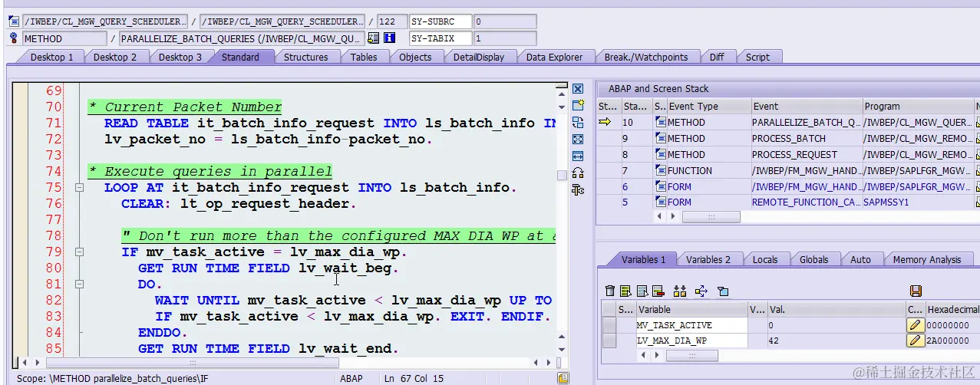Click the gear-like icon next to METHOD field
980x385 pixels.
point(13,38)
